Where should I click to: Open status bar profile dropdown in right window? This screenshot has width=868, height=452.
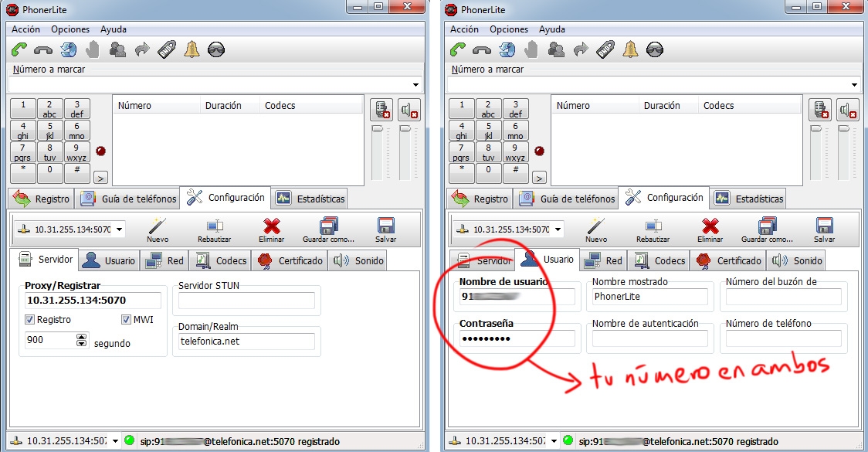554,441
